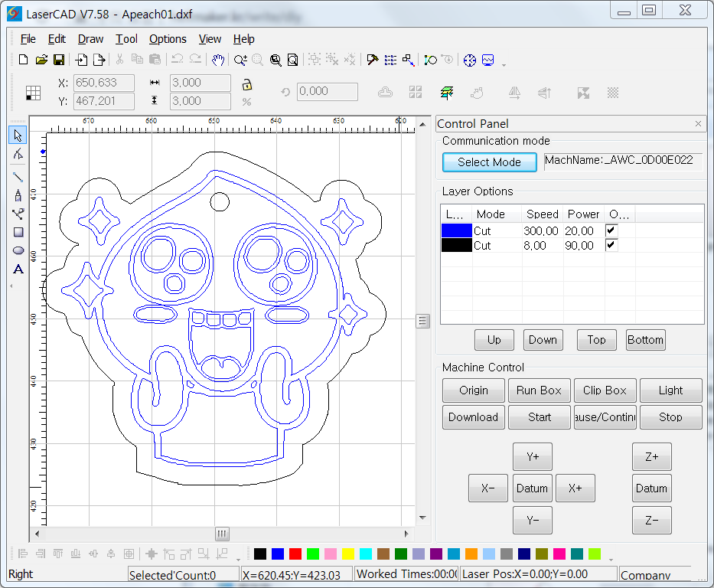This screenshot has width=714, height=588.
Task: Select the Line drawing tool
Action: [18, 177]
